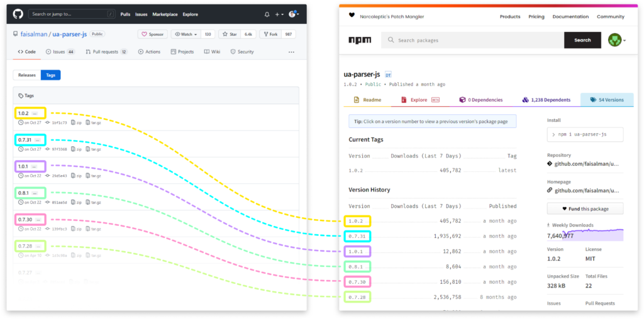
Task: Switch to the repository Issues 44 tab
Action: coord(60,52)
